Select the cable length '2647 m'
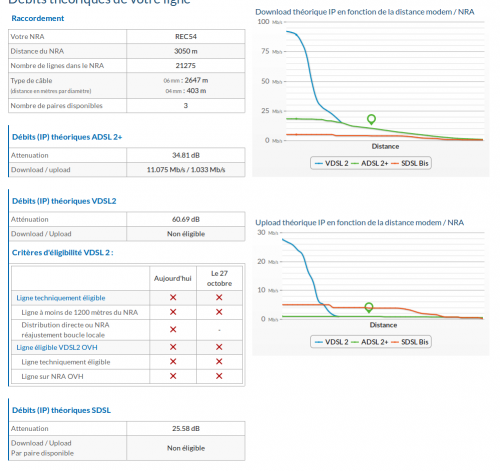The width and height of the screenshot is (500, 471). (x=196, y=80)
